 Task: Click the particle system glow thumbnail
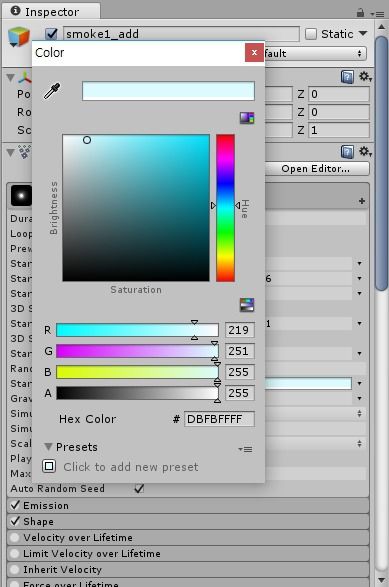click(x=21, y=195)
